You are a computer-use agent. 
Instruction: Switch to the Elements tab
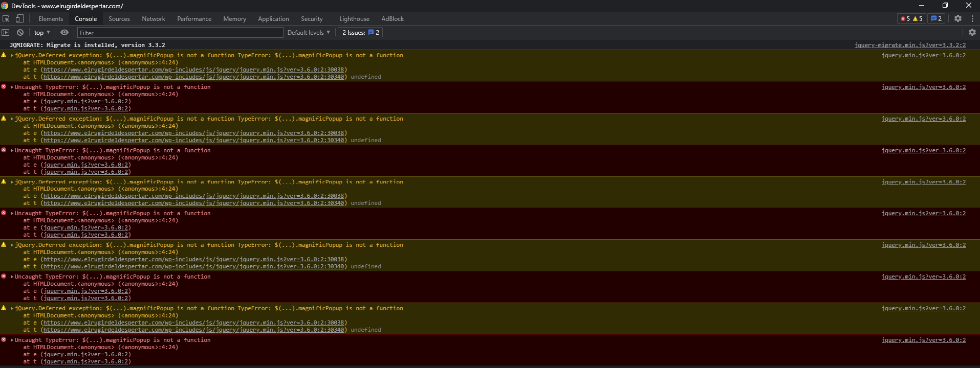(51, 18)
